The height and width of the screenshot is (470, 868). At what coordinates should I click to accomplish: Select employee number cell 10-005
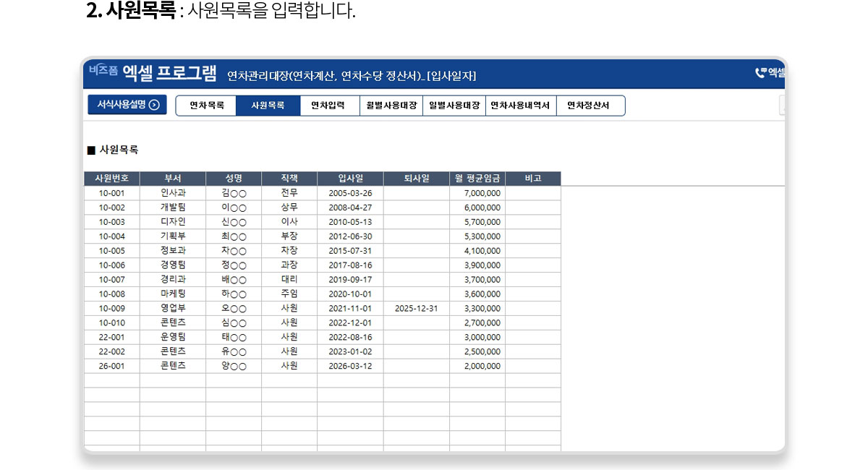pos(112,251)
